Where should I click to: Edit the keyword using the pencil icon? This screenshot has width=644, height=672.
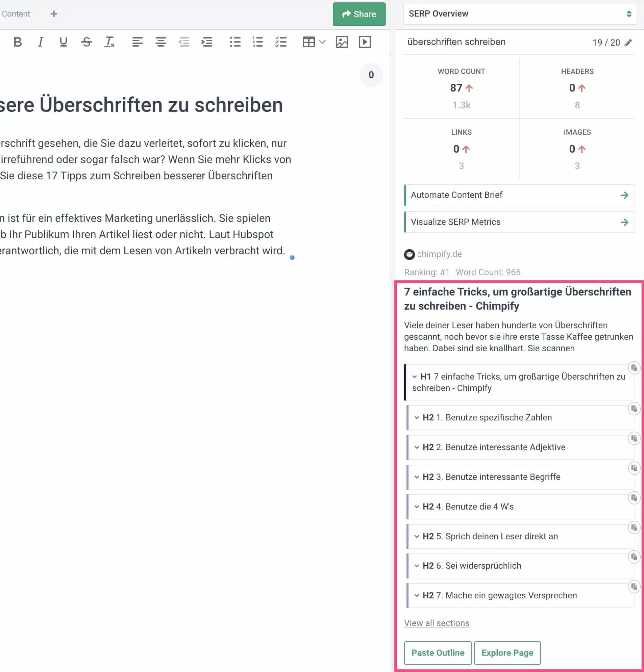pyautogui.click(x=629, y=43)
